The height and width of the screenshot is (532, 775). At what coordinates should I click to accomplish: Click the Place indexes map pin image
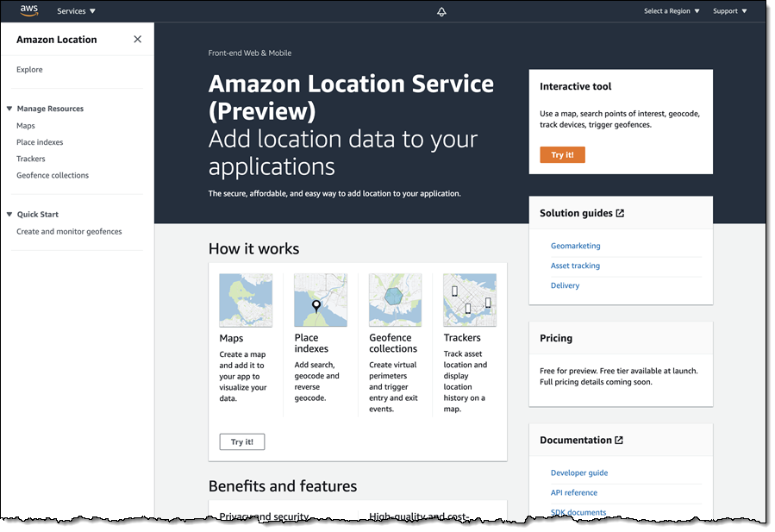coord(320,300)
